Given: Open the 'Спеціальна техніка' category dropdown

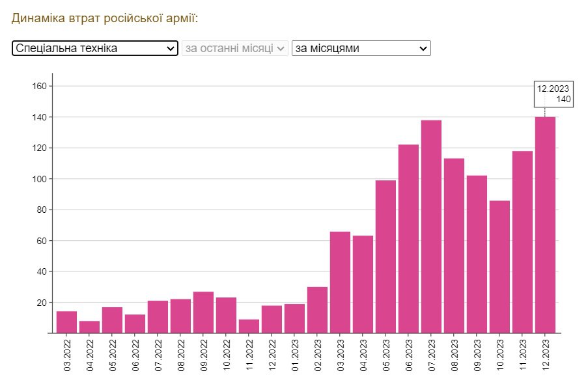Looking at the screenshot, I should [x=94, y=48].
